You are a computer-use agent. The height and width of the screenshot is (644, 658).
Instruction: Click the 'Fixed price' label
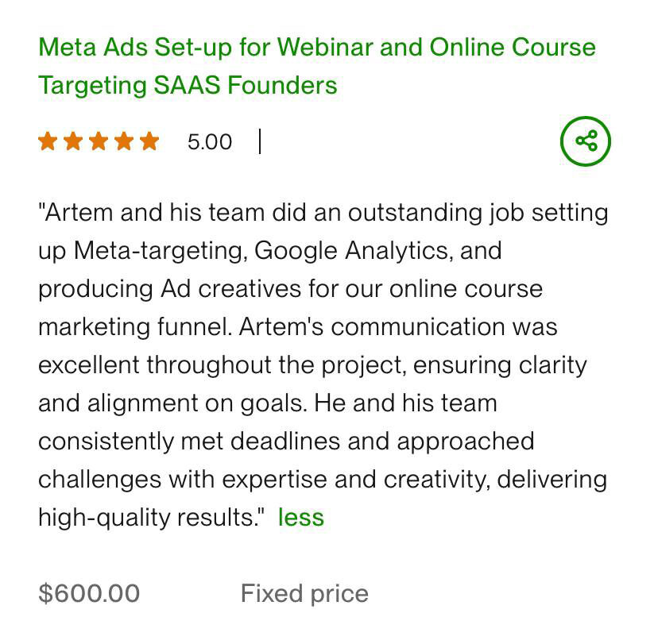[304, 593]
